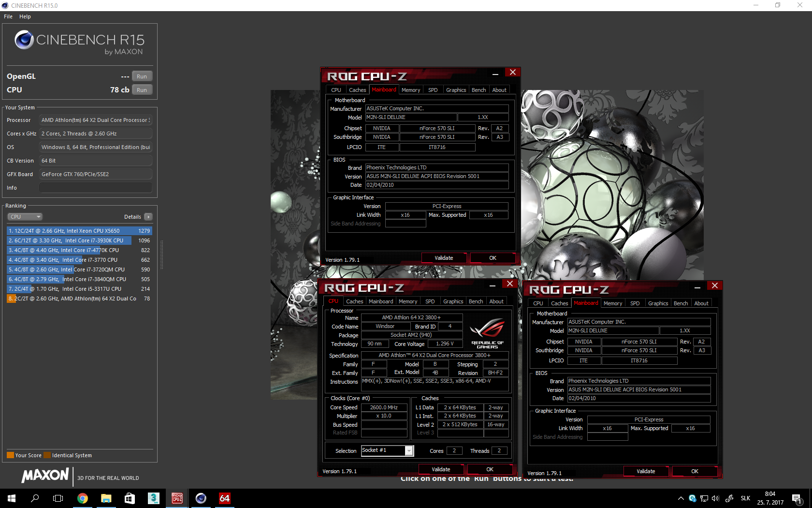Open Windows Store from the taskbar
This screenshot has width=812, height=508.
click(130, 498)
